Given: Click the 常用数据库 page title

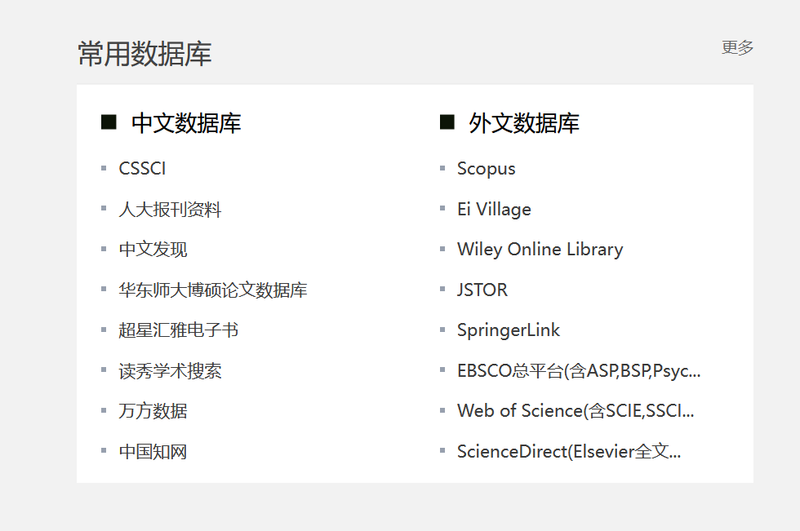Looking at the screenshot, I should coord(144,53).
